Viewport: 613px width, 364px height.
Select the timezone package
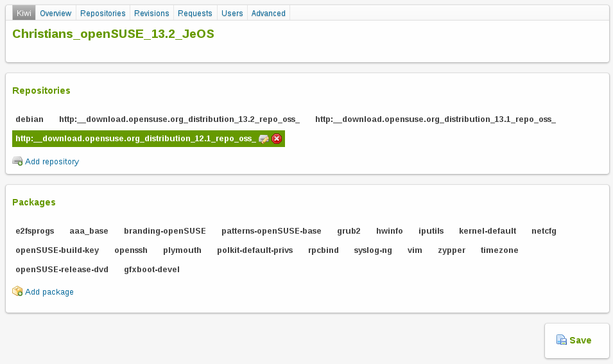pos(499,250)
